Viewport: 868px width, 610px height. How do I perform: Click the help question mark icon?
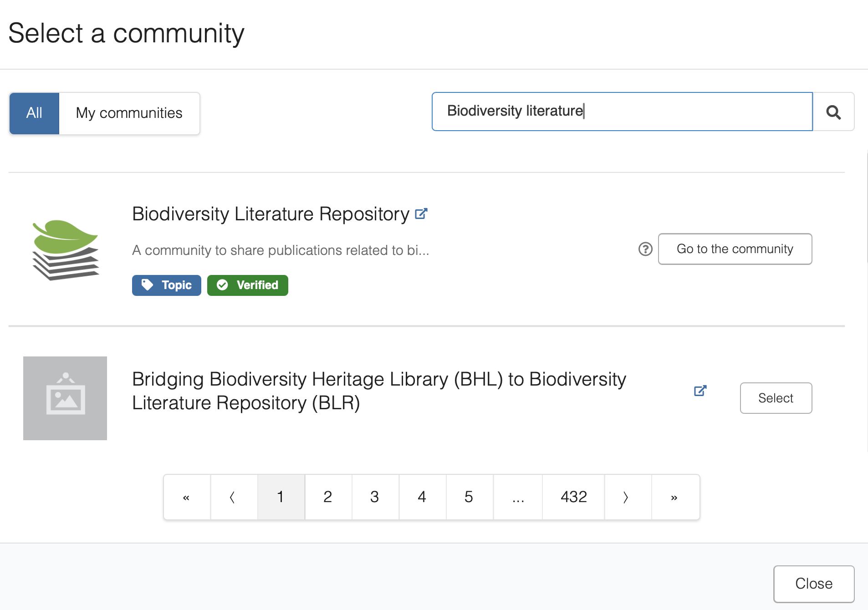point(645,249)
